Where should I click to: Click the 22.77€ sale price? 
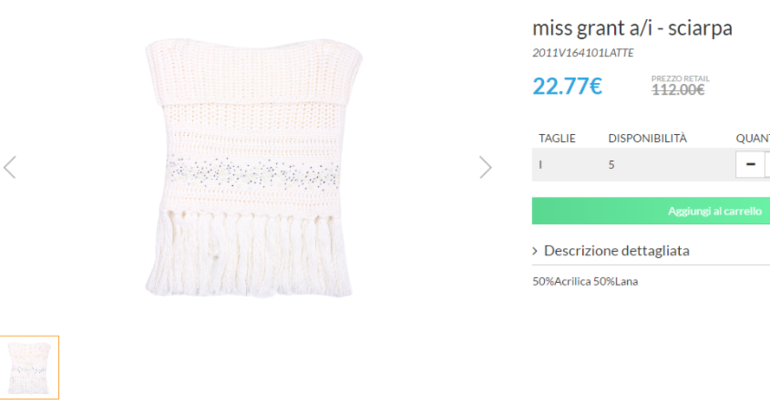(567, 86)
